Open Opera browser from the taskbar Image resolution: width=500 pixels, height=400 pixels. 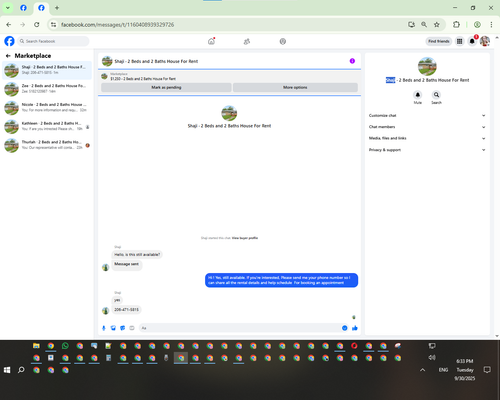click(354, 346)
